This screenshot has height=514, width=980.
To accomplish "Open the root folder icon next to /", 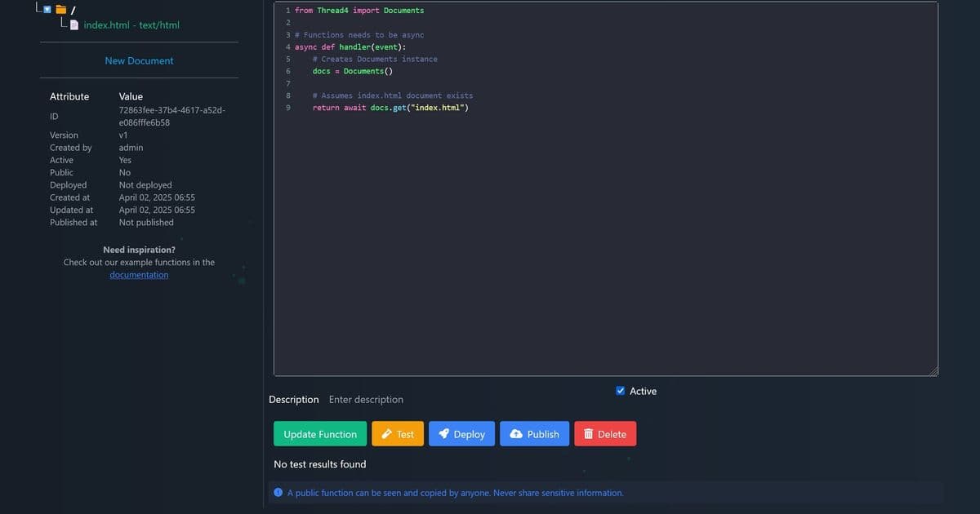I will coord(60,11).
